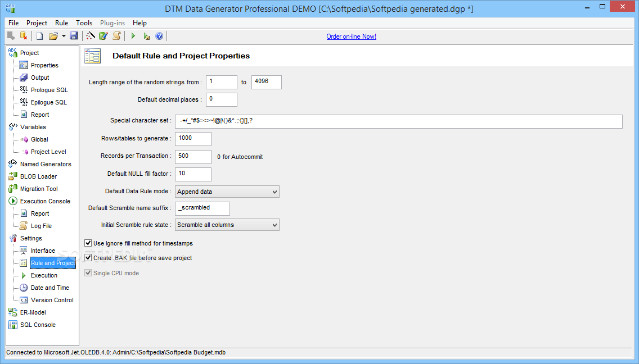Open the Migration Tool
This screenshot has height=364, width=639.
click(39, 189)
